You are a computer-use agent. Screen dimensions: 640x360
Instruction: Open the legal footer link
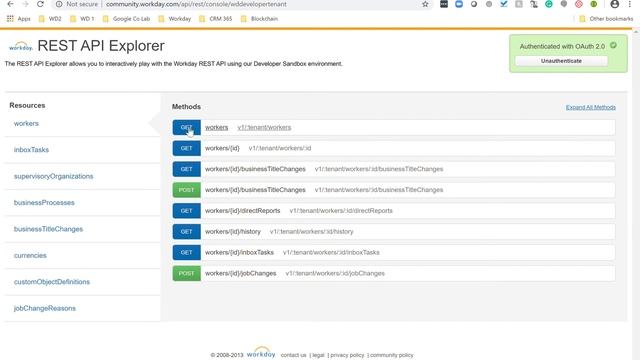click(x=318, y=355)
